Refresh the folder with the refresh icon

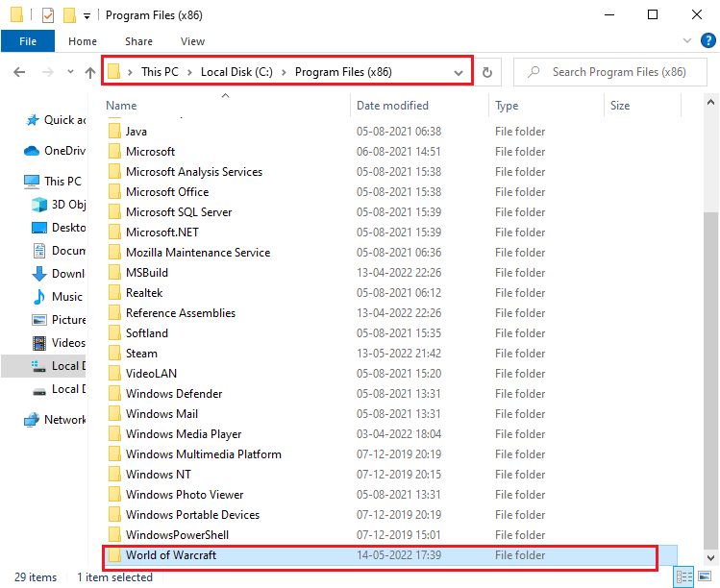(x=487, y=72)
